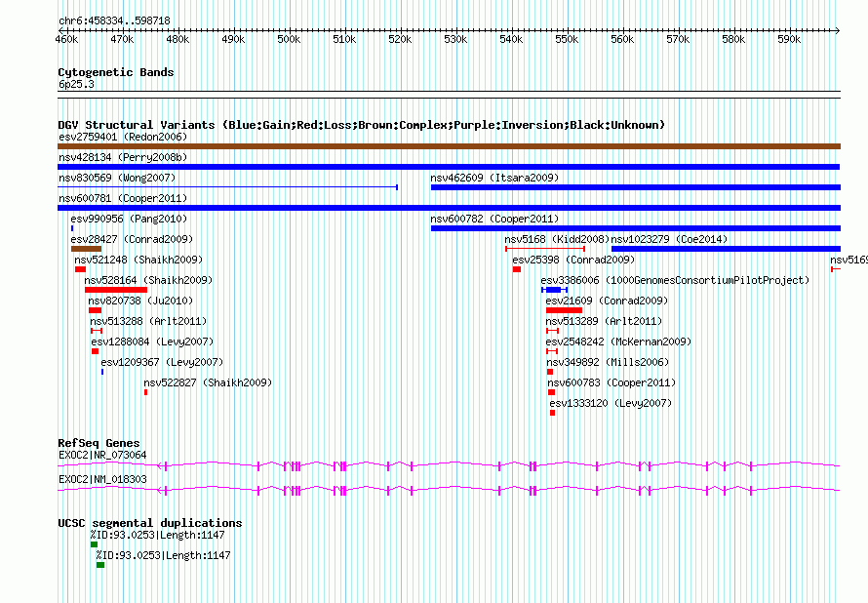Screen dimensions: 868x603
Task: Open esv990956 (Pang2010) variant entry
Action: pos(129,219)
